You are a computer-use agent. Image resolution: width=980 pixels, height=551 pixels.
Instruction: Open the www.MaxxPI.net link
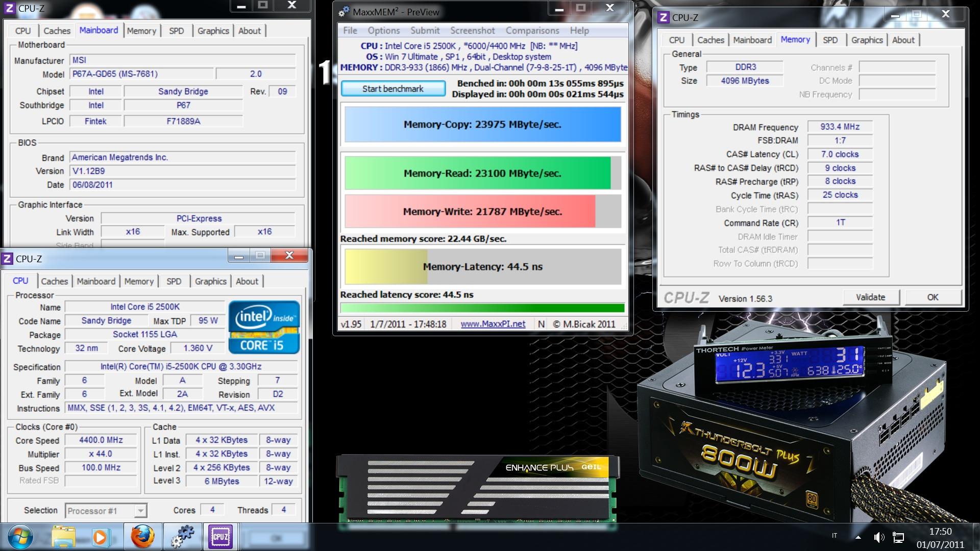[x=493, y=324]
